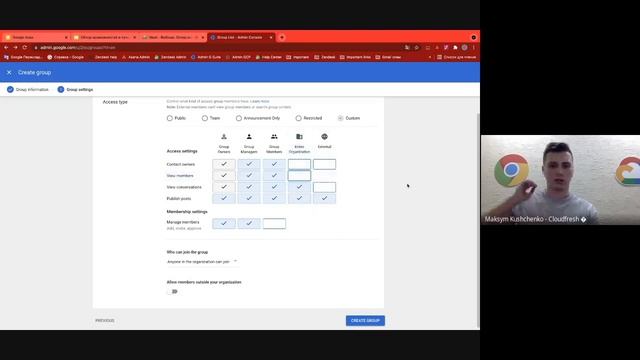
Task: Click the External globe column icon
Action: tap(324, 137)
